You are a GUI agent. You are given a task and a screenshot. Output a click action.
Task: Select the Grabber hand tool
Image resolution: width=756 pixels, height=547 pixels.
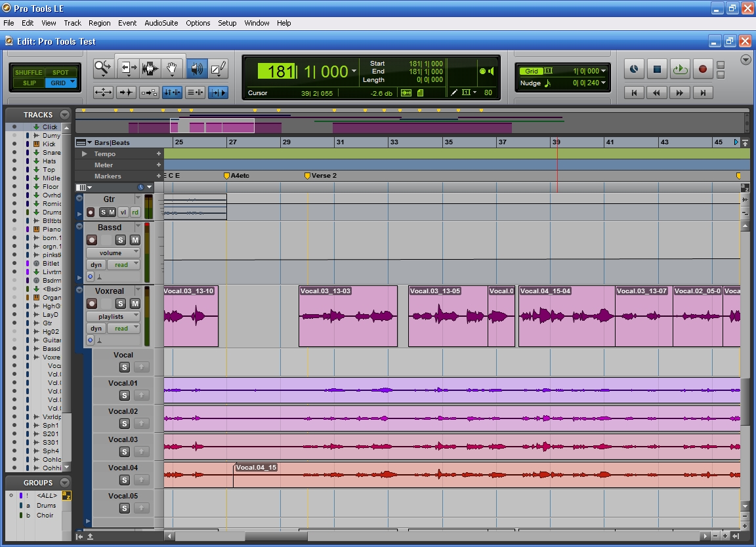172,68
